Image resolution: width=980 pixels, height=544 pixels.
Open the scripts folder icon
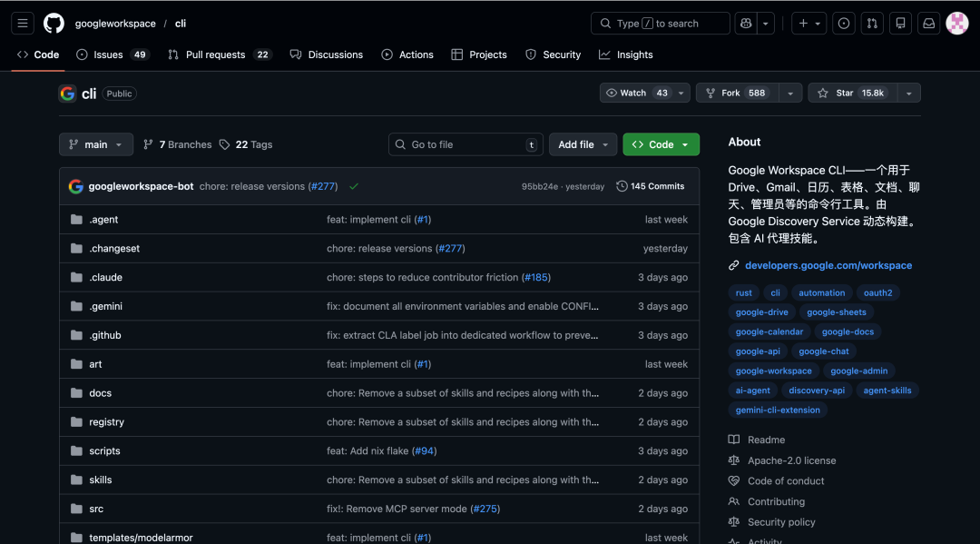click(76, 450)
